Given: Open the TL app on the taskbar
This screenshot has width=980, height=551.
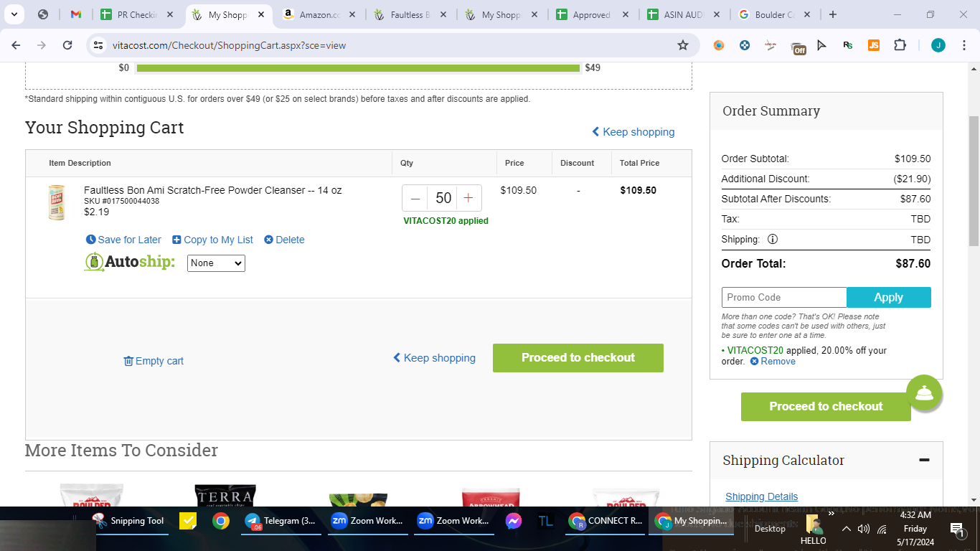Looking at the screenshot, I should (x=545, y=521).
